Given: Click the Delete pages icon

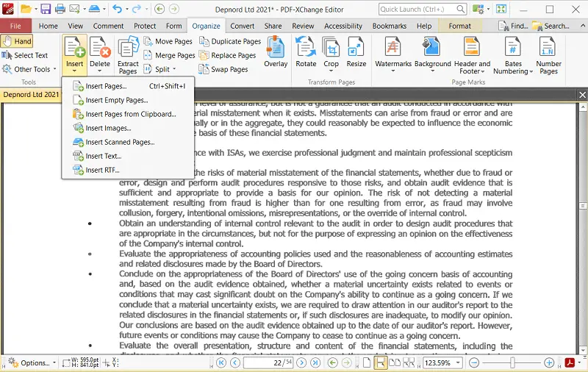Looking at the screenshot, I should 100,48.
